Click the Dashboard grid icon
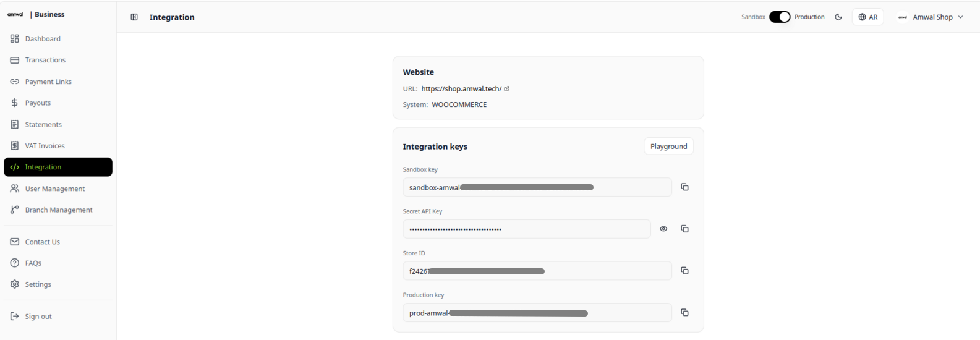Viewport: 980px width, 340px height. pyautogui.click(x=15, y=38)
